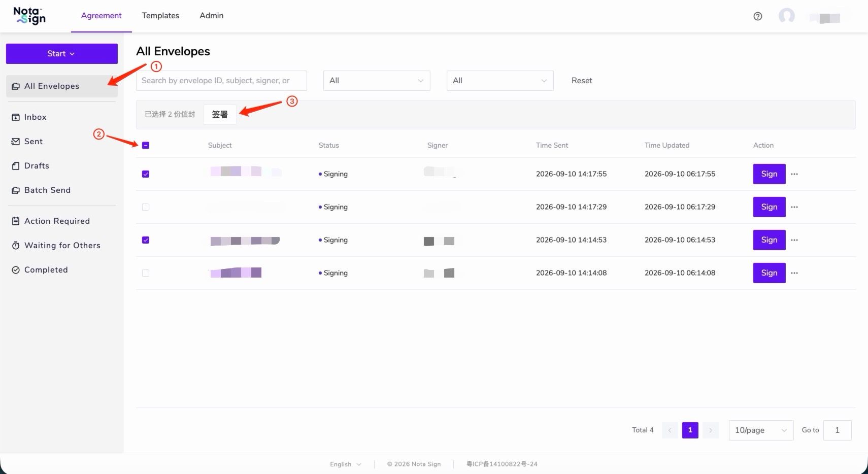Select page 1 in pagination
The image size is (868, 474).
click(690, 430)
